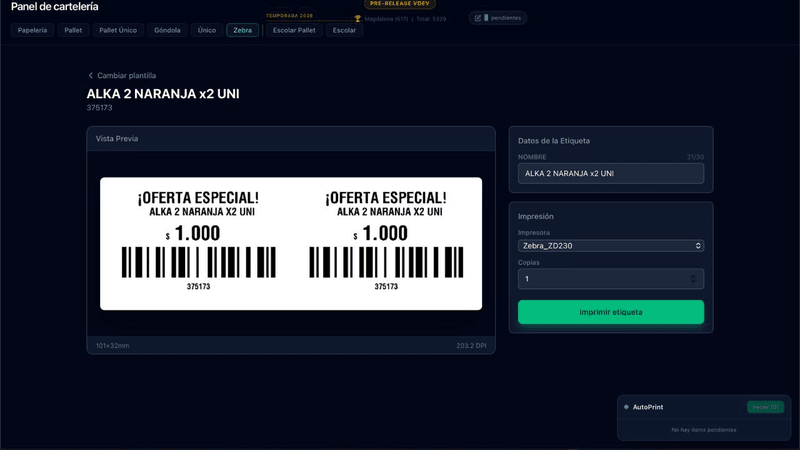Viewport: 800px width, 450px height.
Task: Open the Pallet Único tab
Action: [x=118, y=30]
